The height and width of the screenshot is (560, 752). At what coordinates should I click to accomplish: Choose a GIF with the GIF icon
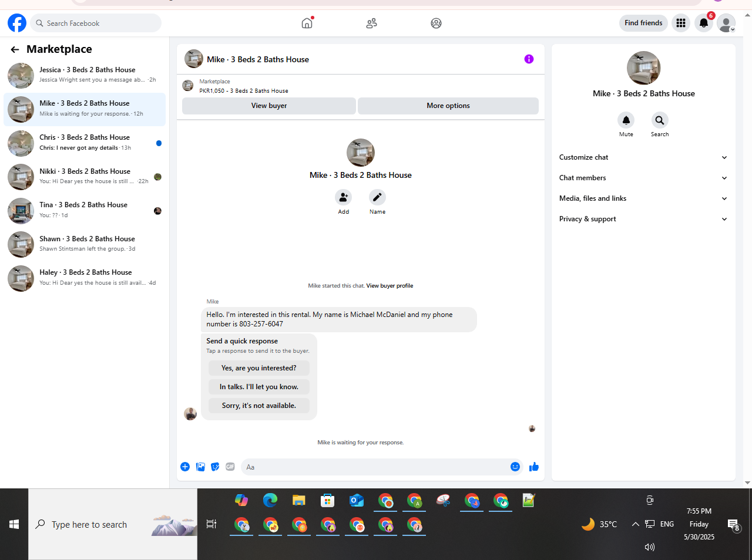point(230,467)
